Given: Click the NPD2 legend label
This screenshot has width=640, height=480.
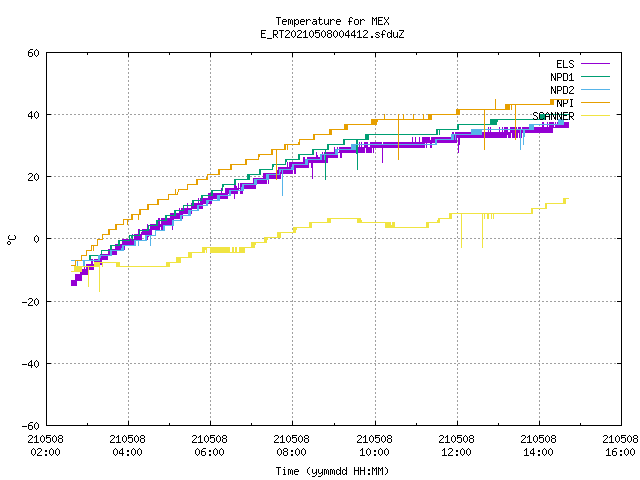Looking at the screenshot, I should [562, 90].
